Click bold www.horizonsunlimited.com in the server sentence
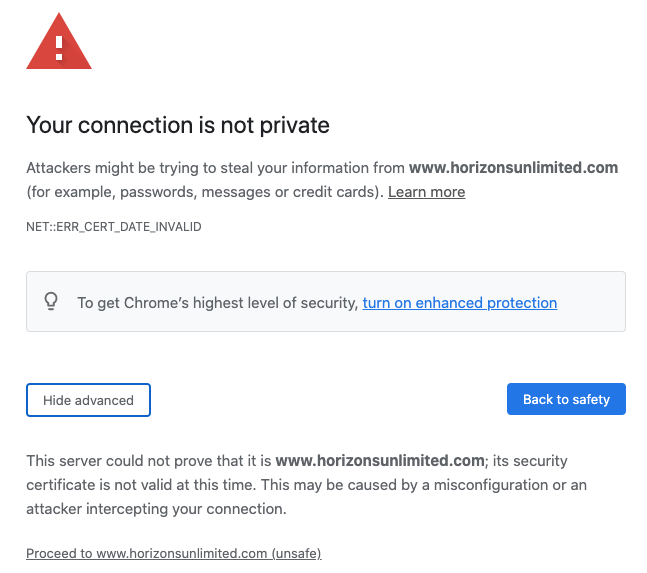 coord(380,461)
